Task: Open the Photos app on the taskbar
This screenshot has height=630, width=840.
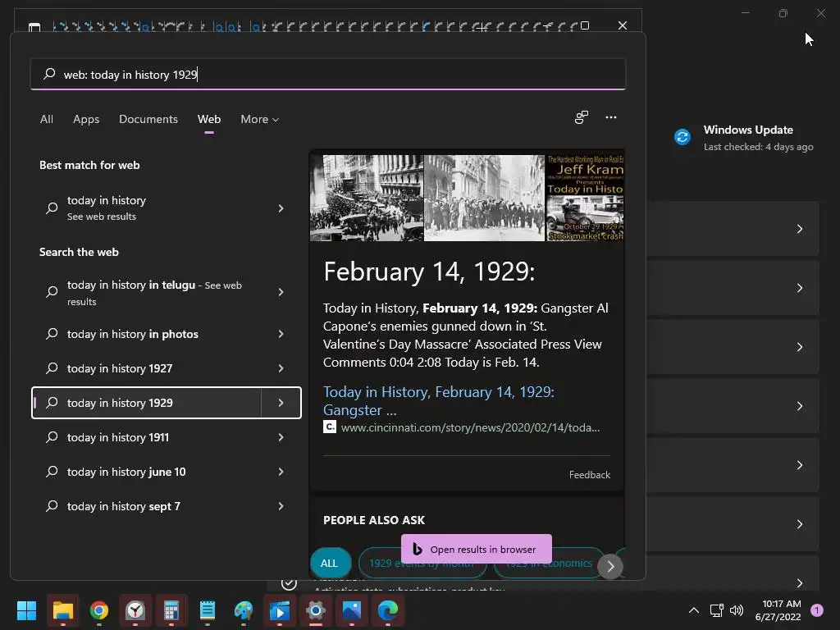Action: click(x=352, y=610)
